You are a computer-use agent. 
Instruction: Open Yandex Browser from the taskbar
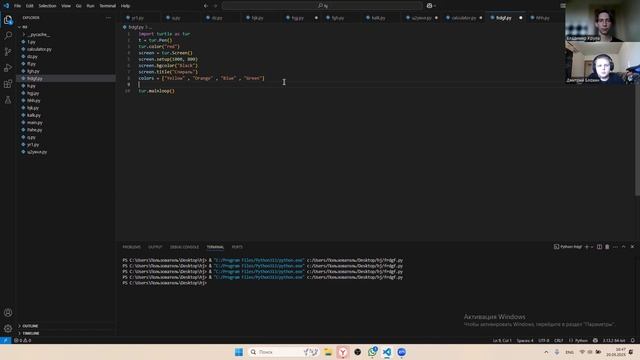(342, 352)
